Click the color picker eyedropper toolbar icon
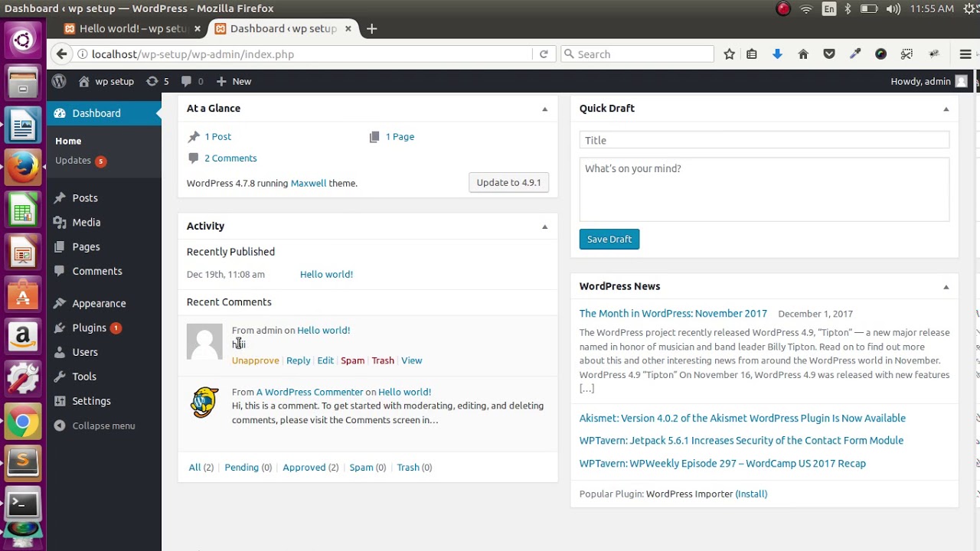This screenshot has height=551, width=980. tap(855, 54)
